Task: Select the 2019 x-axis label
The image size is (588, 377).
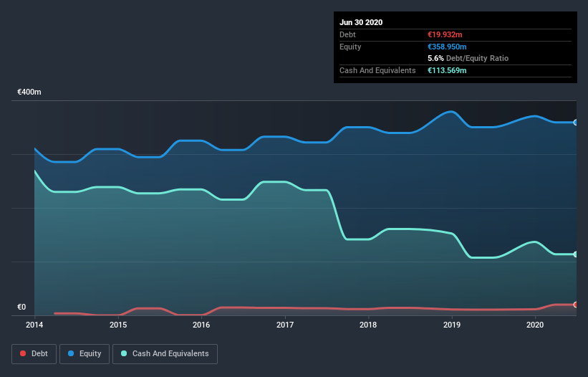Action: click(x=452, y=325)
